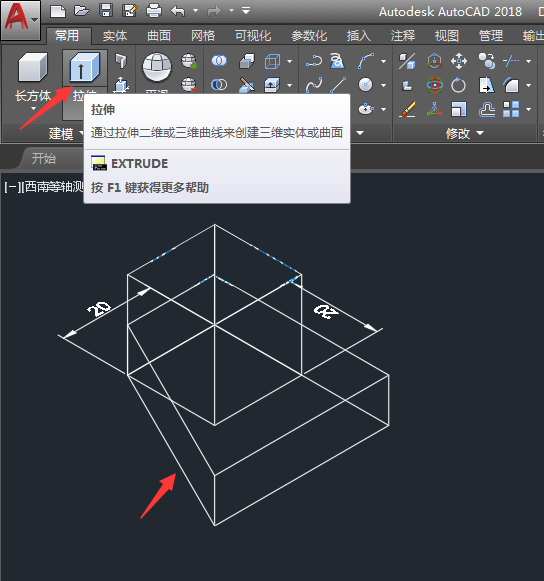Expand the 修改 panel flyout

tap(465, 133)
